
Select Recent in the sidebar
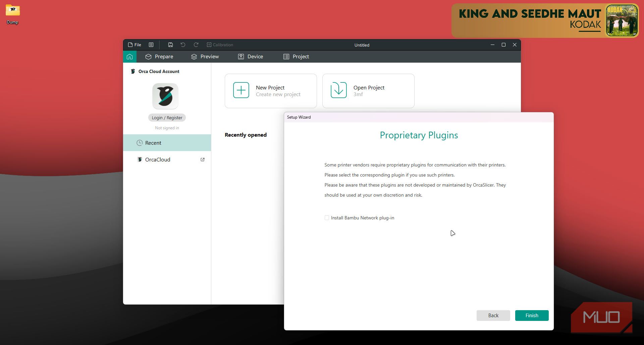coord(167,143)
